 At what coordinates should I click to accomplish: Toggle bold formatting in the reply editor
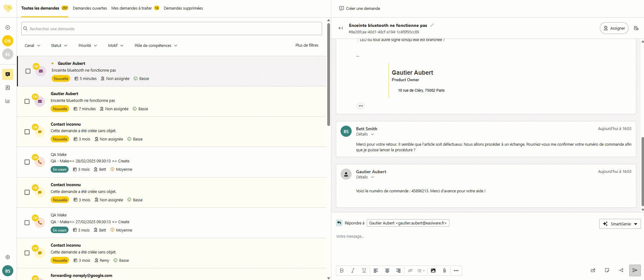[x=342, y=270]
